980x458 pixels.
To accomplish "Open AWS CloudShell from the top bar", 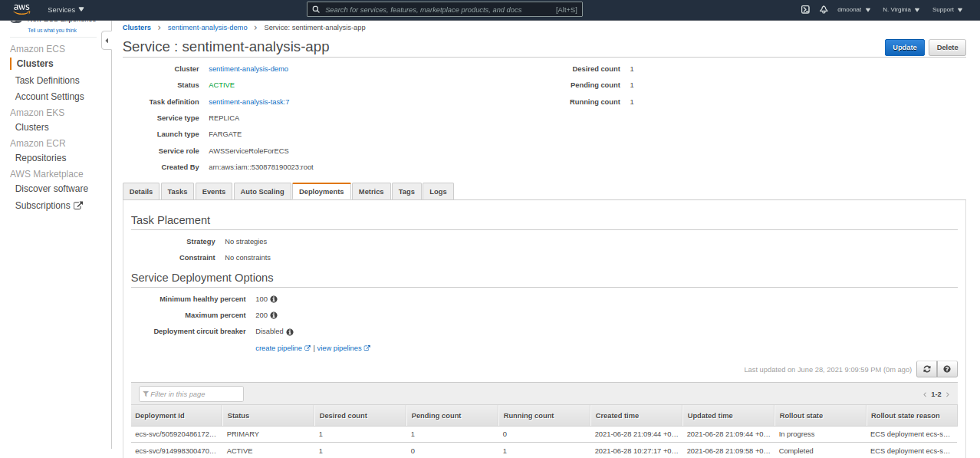I will point(804,9).
